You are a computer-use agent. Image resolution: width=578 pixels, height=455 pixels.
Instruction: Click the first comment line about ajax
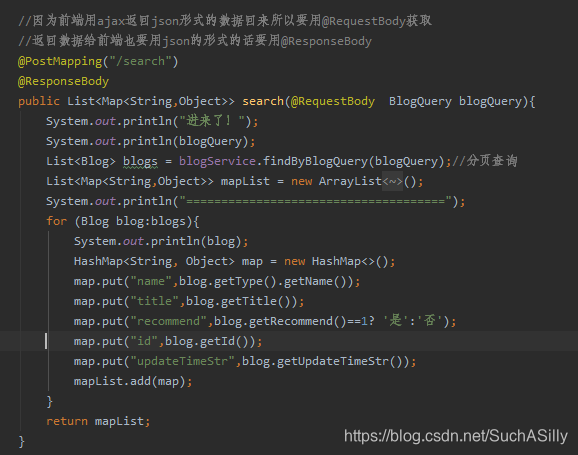(x=225, y=21)
